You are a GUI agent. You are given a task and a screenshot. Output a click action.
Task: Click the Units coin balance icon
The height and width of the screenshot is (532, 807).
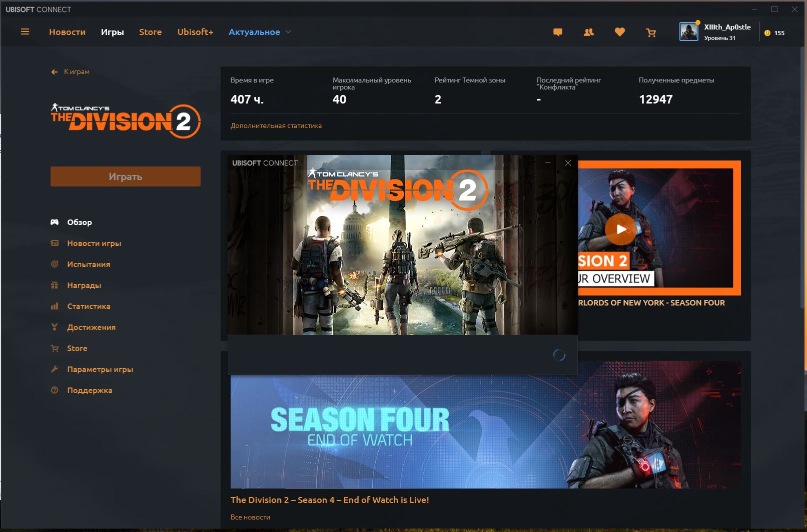click(x=767, y=33)
